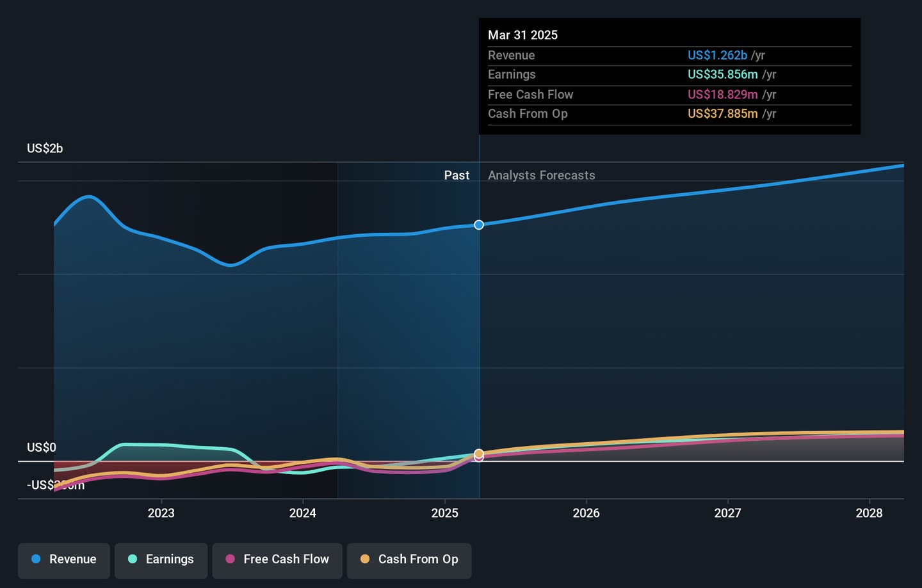Click the Analysts Forecasts label
The height and width of the screenshot is (588, 922).
pyautogui.click(x=541, y=175)
